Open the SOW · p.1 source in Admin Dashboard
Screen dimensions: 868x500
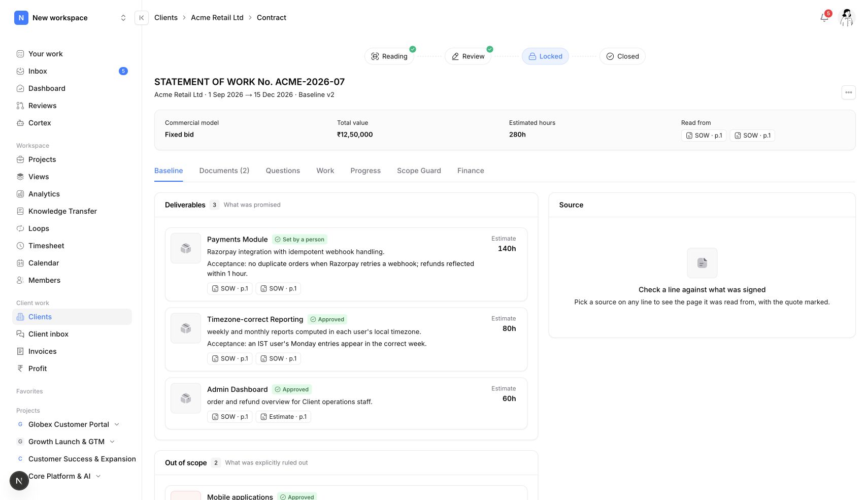230,417
